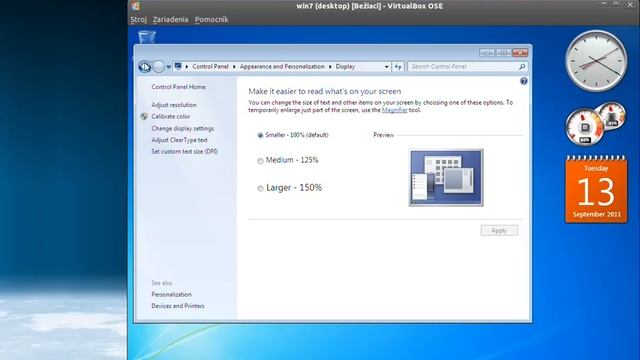Go to Appearance and Personalization breadcrumb
The width and height of the screenshot is (640, 360).
coord(282,67)
